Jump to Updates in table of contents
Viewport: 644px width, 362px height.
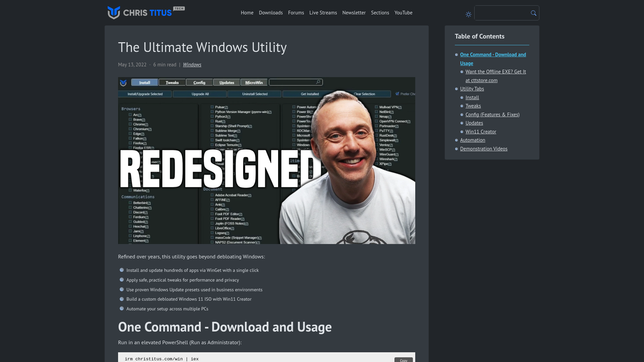point(474,123)
